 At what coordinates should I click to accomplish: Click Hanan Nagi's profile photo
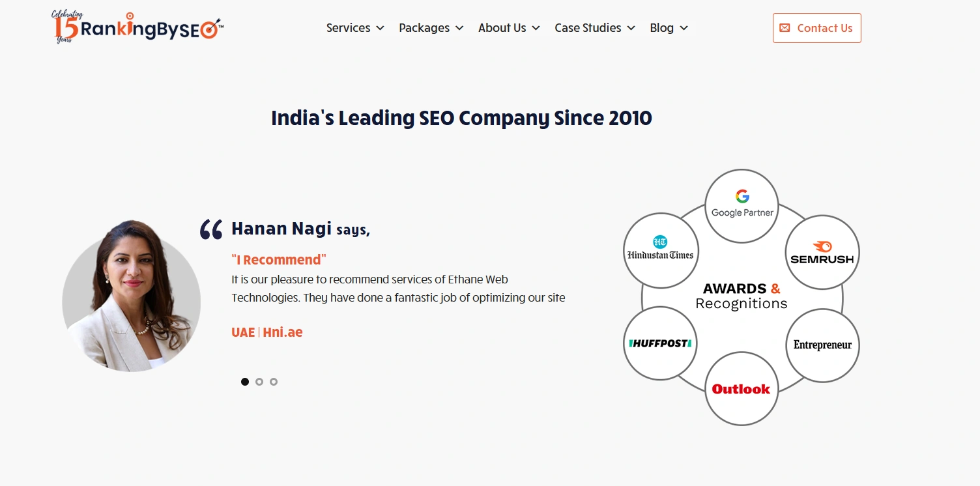(x=132, y=296)
